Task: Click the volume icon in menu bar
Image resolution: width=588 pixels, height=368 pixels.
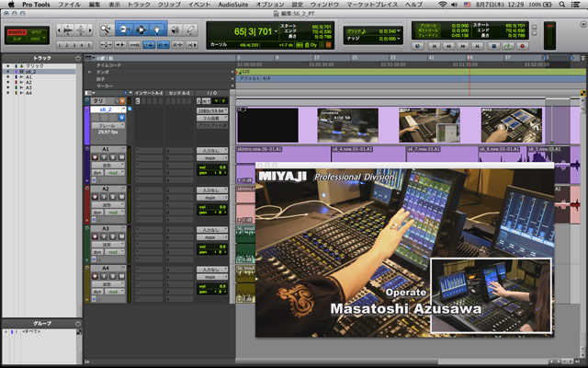Action: pos(454,5)
